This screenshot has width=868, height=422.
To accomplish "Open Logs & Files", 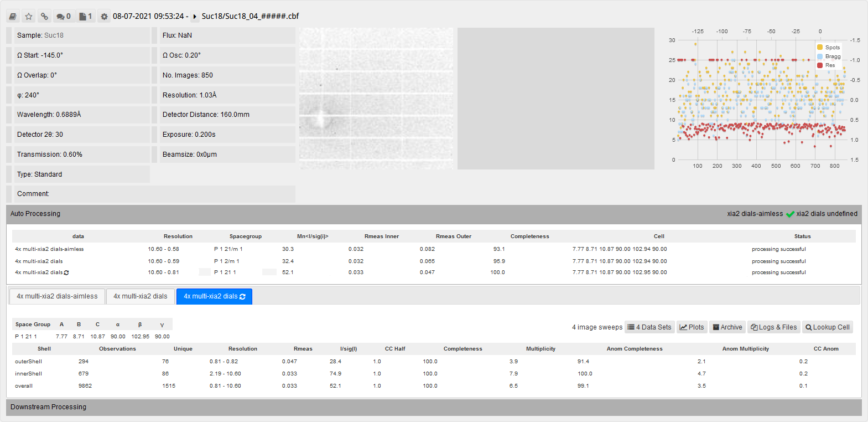I will [x=773, y=327].
